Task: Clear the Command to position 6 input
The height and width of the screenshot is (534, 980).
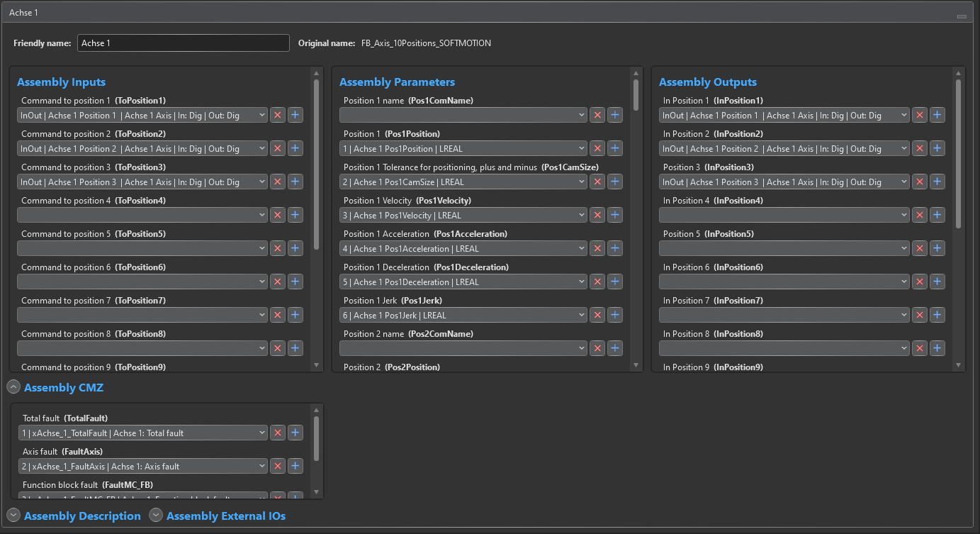Action: click(278, 282)
